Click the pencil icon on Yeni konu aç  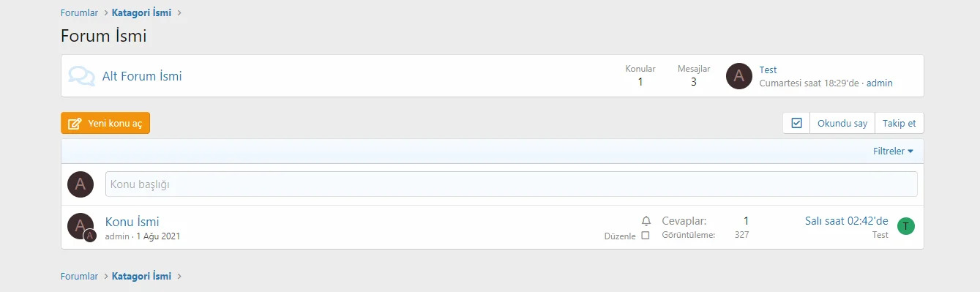(75, 124)
